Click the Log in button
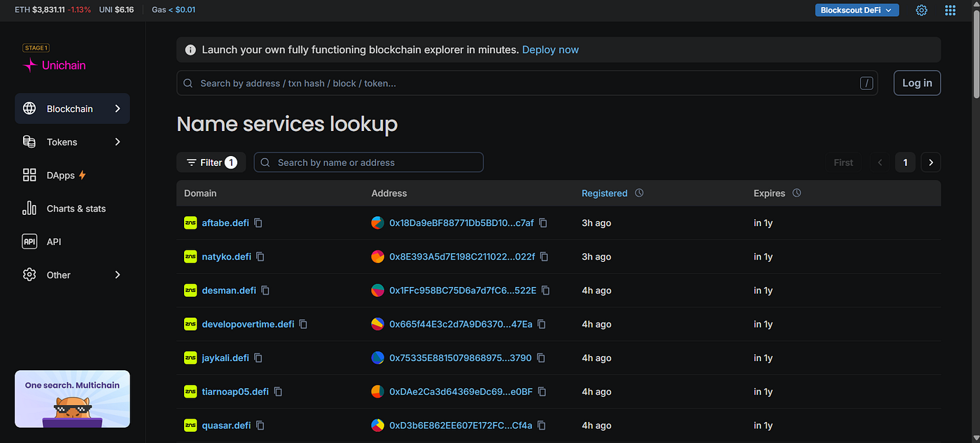This screenshot has height=443, width=980. tap(917, 83)
